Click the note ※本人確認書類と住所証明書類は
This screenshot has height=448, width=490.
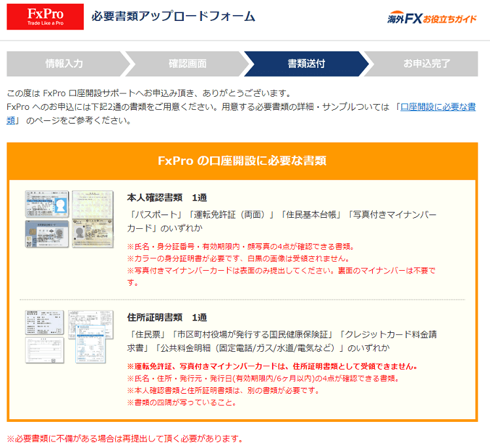223,390
